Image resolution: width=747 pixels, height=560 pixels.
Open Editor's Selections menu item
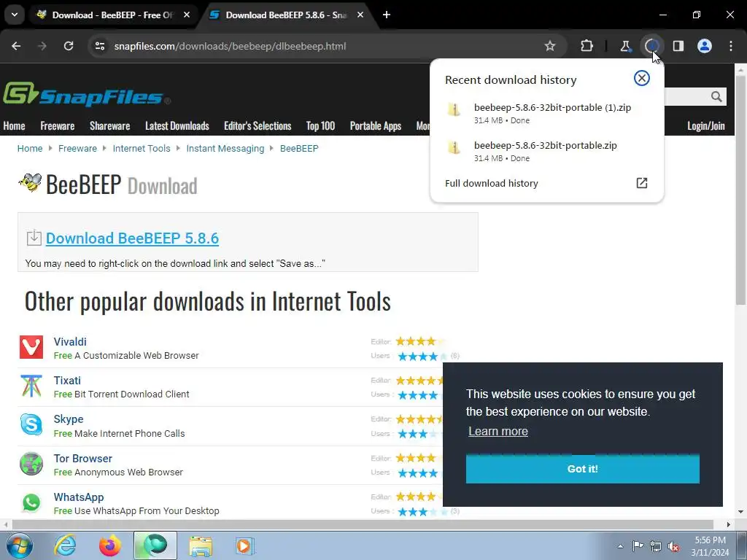point(258,125)
